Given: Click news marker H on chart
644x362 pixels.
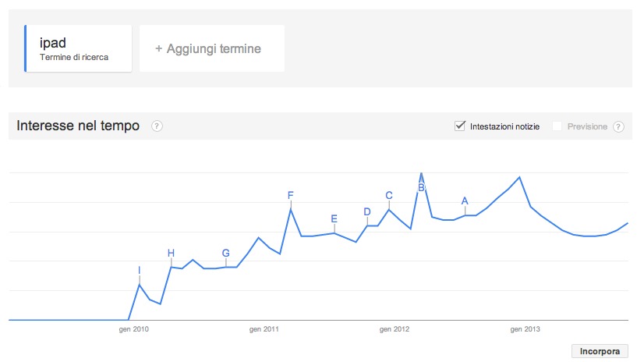Looking at the screenshot, I should [172, 253].
